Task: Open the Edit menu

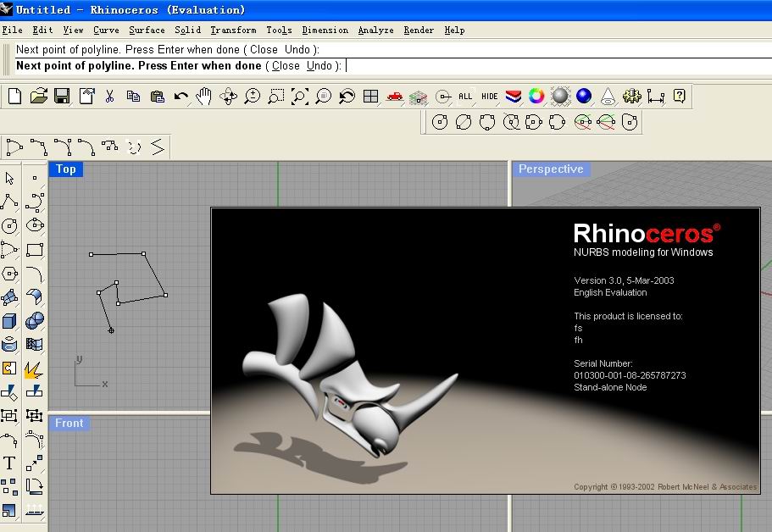Action: (42, 30)
